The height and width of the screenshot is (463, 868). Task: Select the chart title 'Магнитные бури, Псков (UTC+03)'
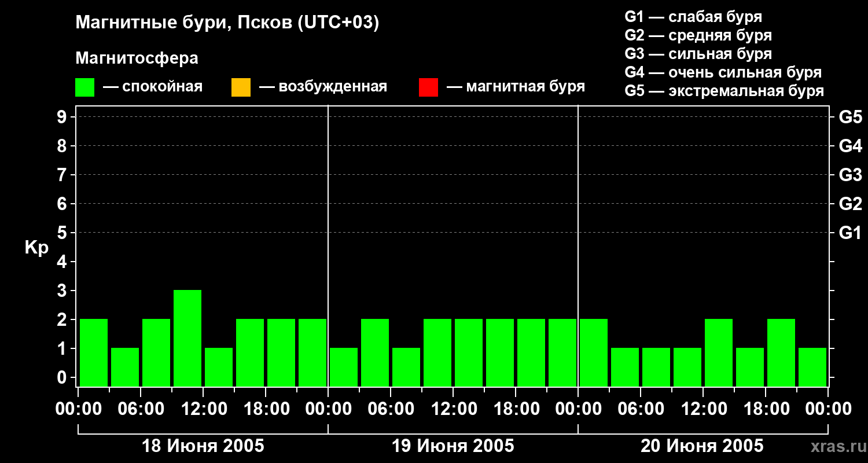point(227,23)
